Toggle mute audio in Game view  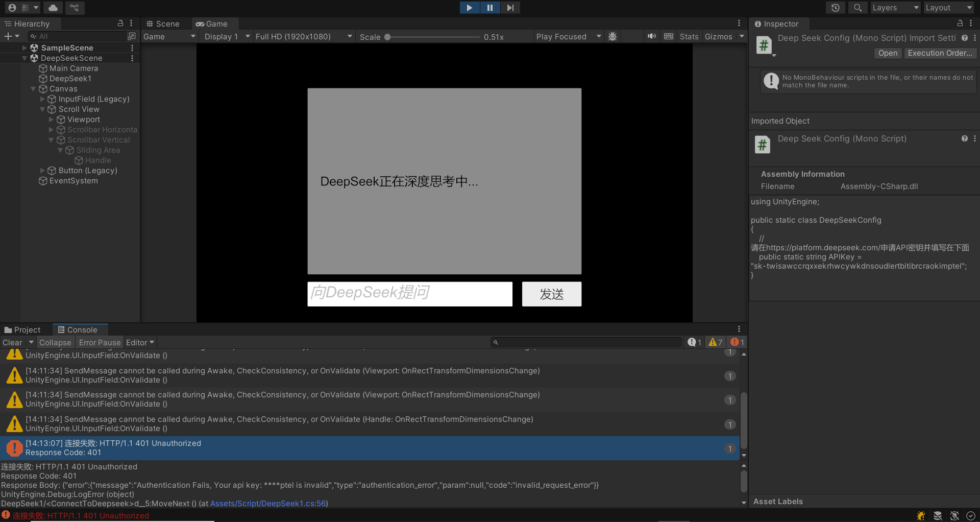[x=652, y=36]
